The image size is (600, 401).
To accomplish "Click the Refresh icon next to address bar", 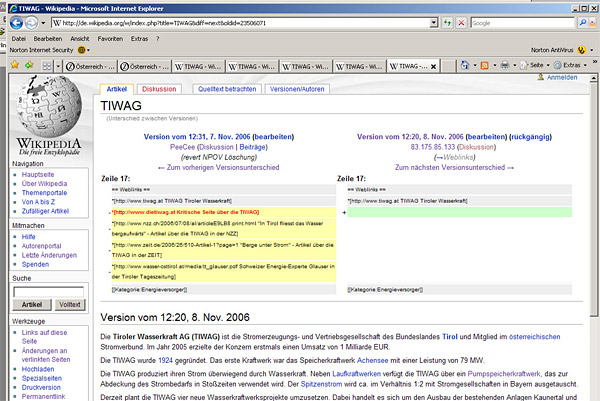I will pyautogui.click(x=447, y=23).
